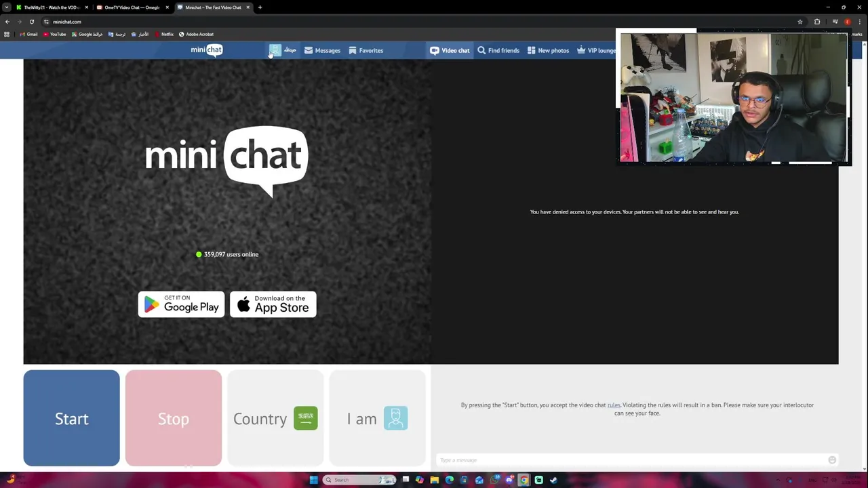Open the New photos tab
The height and width of the screenshot is (488, 868).
pos(548,50)
